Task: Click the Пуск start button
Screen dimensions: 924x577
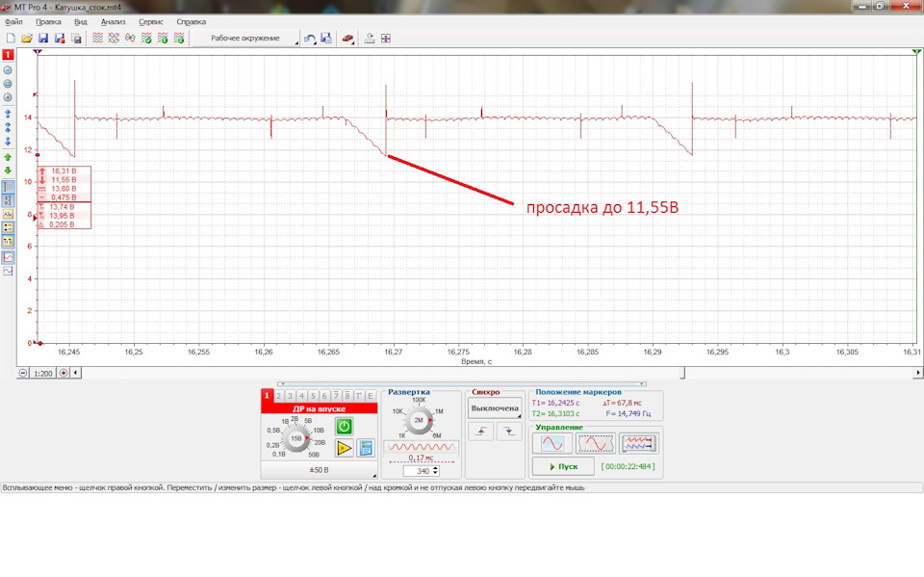Action: point(563,466)
